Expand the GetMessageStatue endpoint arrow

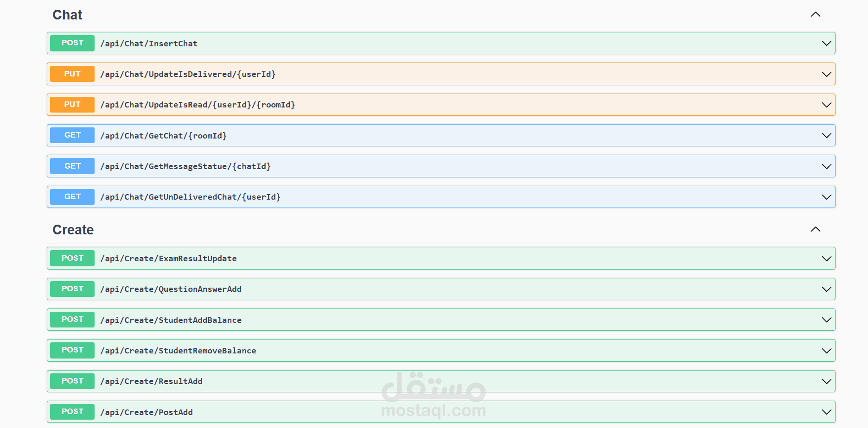click(826, 166)
